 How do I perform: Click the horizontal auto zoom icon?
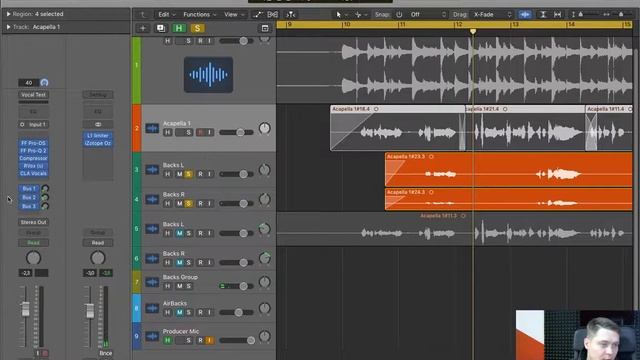point(557,15)
